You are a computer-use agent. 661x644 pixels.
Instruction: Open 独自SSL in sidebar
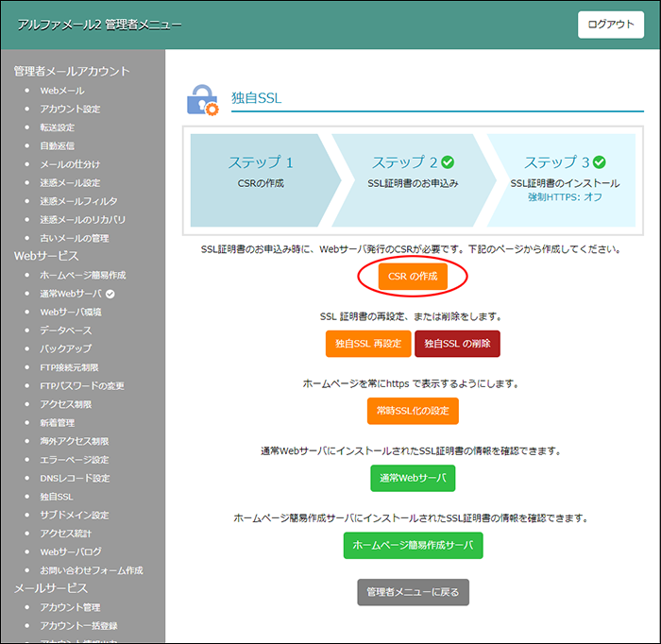pos(57,497)
